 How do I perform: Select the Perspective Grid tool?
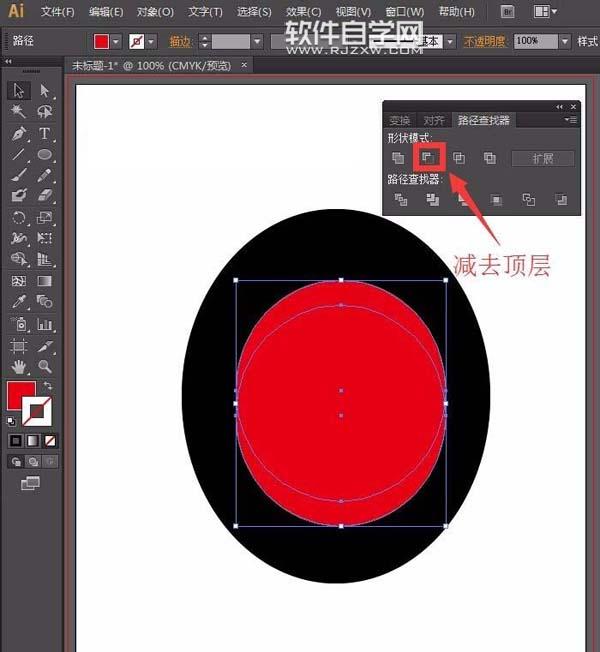pos(44,259)
